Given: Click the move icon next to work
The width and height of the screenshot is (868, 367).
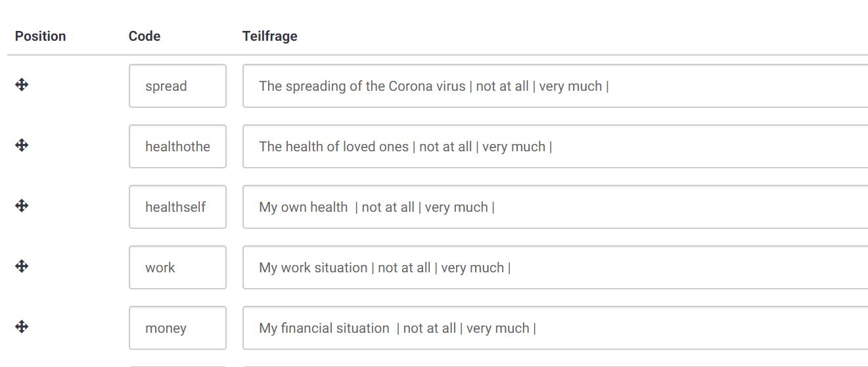Looking at the screenshot, I should coord(22,266).
